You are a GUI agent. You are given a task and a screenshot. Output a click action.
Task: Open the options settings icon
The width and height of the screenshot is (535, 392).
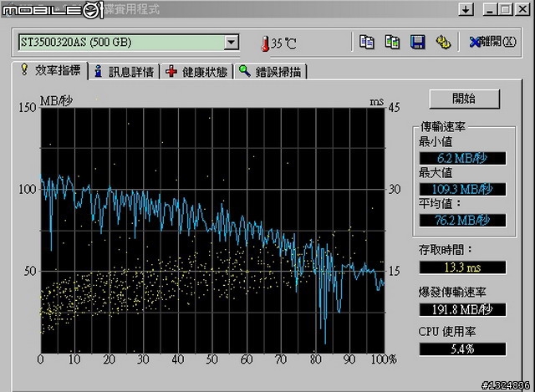tap(443, 42)
